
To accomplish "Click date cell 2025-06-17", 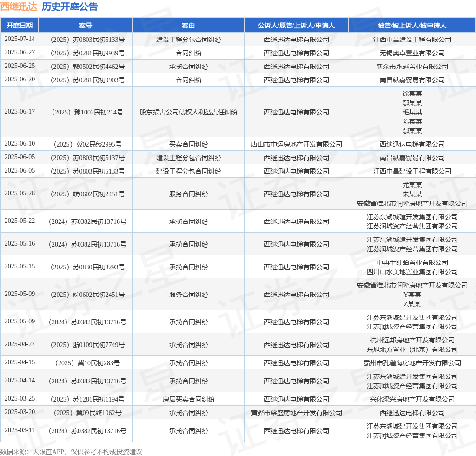I will coord(20,112).
